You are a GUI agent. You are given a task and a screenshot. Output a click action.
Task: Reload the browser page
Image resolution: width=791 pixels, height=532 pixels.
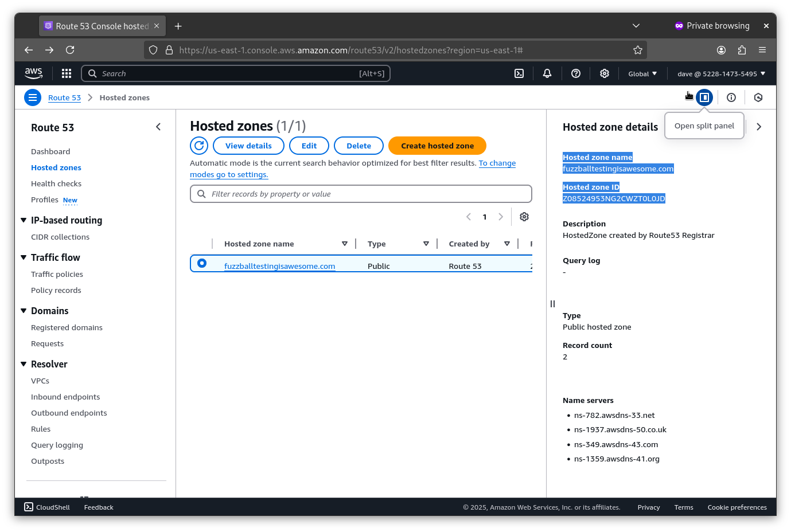pos(70,50)
